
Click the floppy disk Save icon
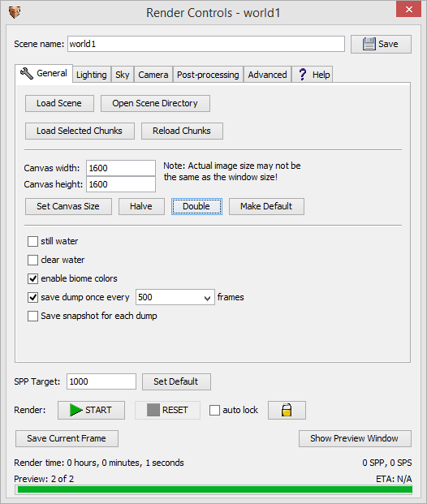coord(369,44)
